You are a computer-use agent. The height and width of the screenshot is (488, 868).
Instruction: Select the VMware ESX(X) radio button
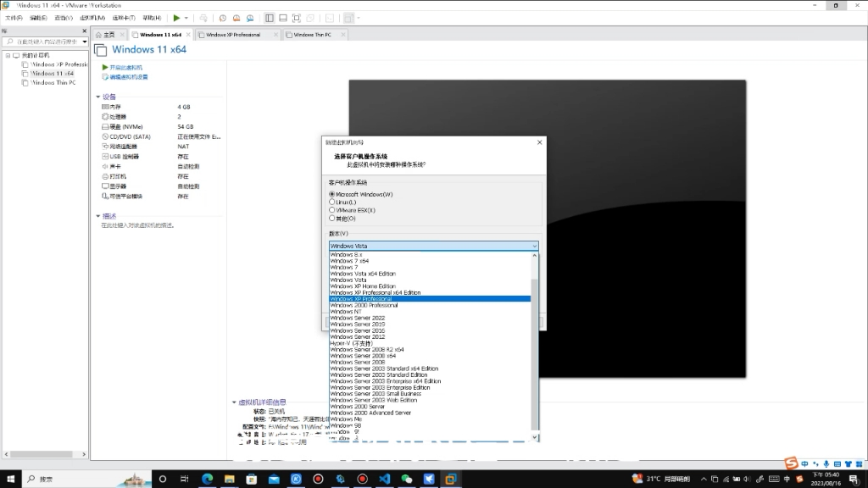pyautogui.click(x=332, y=210)
